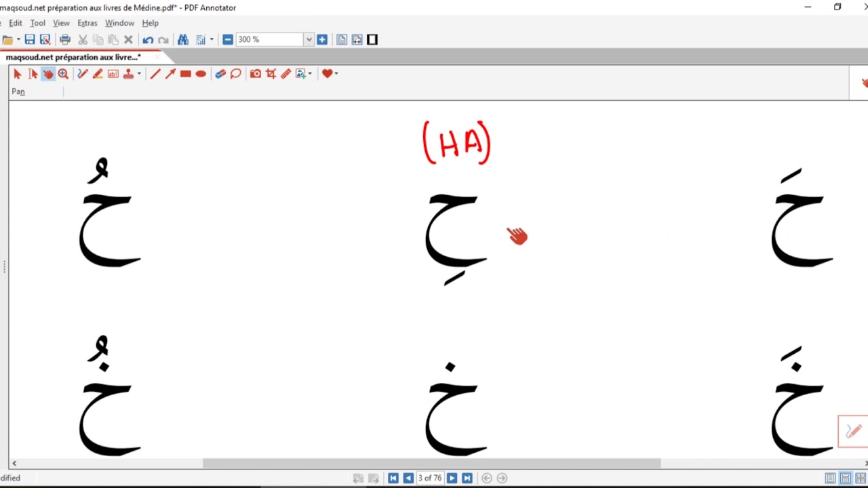Print the document

pyautogui.click(x=65, y=39)
